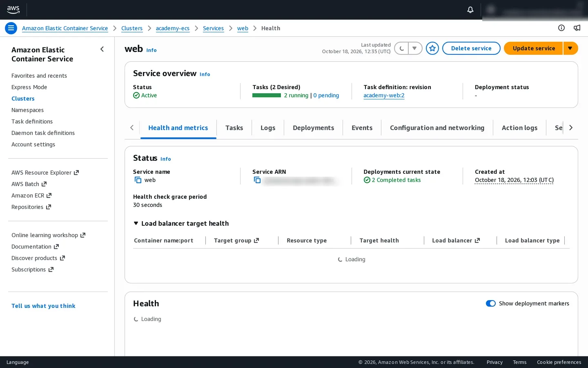Toggle Show deployment markers switch
The height and width of the screenshot is (368, 588).
491,303
